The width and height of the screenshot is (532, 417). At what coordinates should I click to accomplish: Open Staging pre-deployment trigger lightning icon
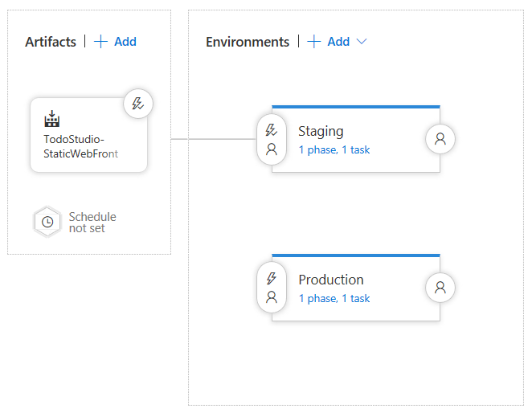pyautogui.click(x=272, y=130)
